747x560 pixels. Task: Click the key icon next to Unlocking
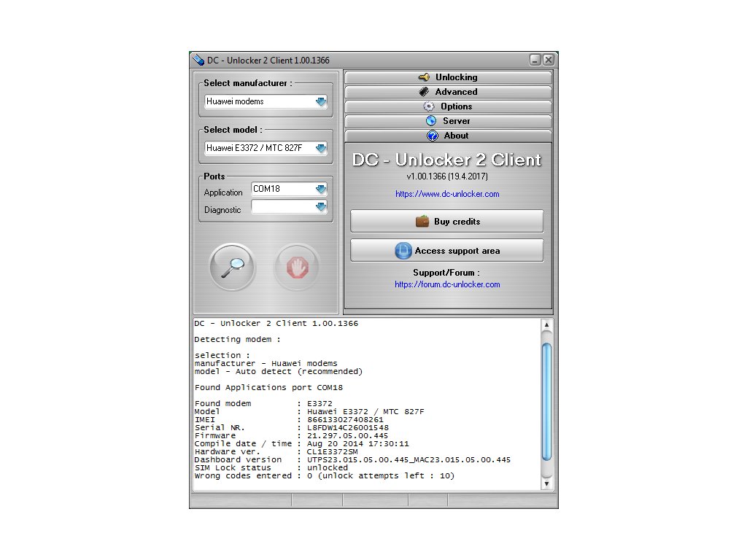tap(424, 77)
